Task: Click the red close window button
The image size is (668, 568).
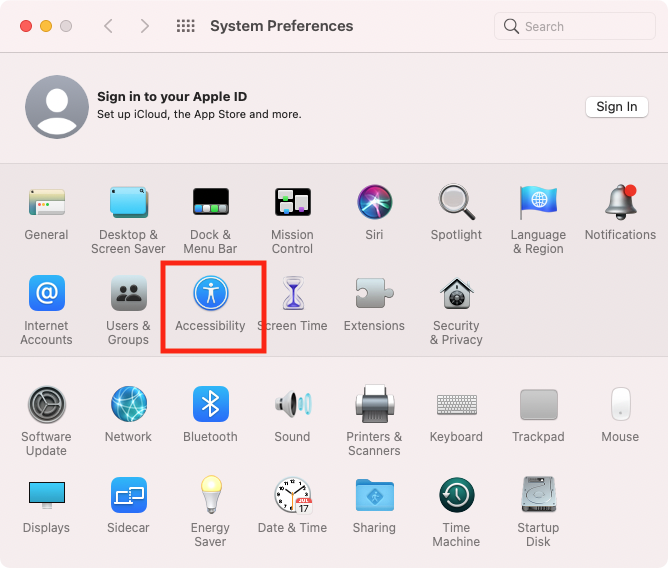Action: (26, 26)
